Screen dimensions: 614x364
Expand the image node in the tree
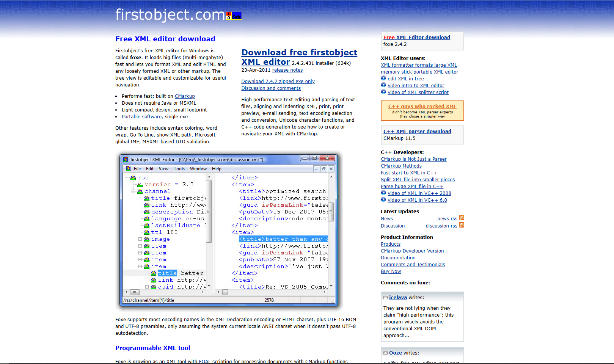pyautogui.click(x=140, y=239)
